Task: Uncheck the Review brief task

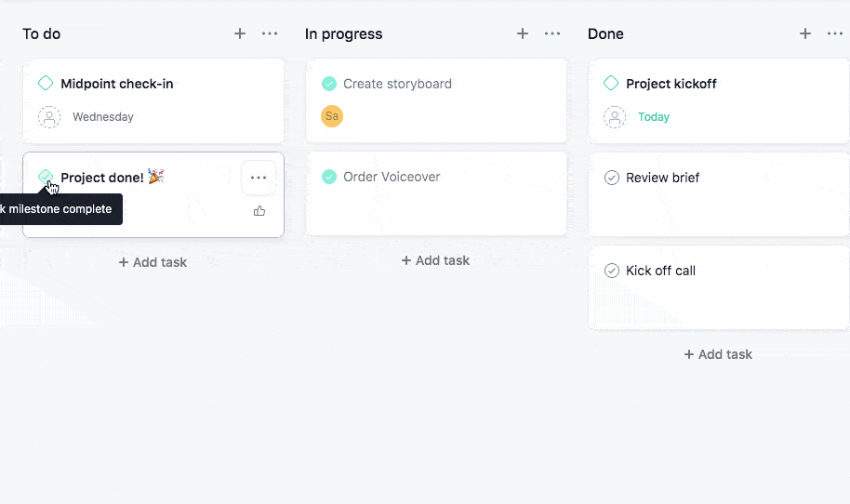Action: (x=612, y=178)
